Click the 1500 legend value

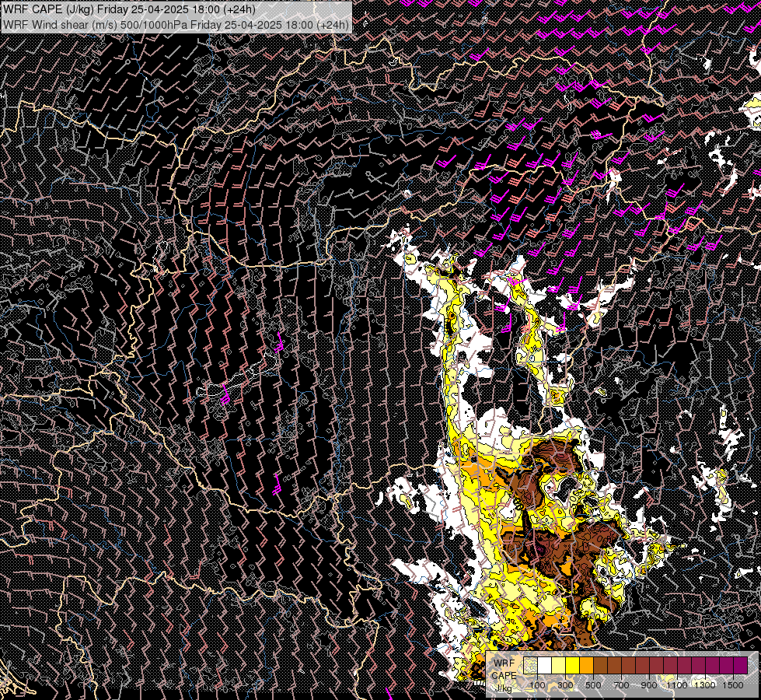coord(733,685)
